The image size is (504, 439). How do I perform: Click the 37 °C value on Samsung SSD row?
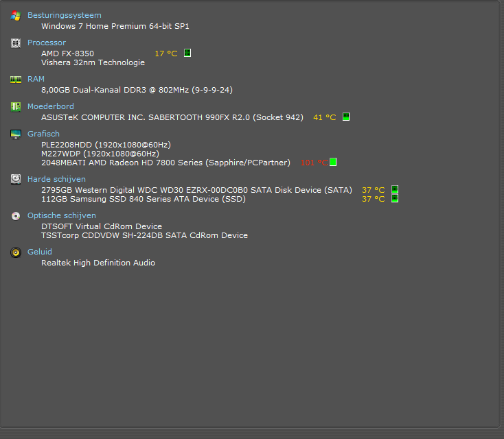coord(373,199)
